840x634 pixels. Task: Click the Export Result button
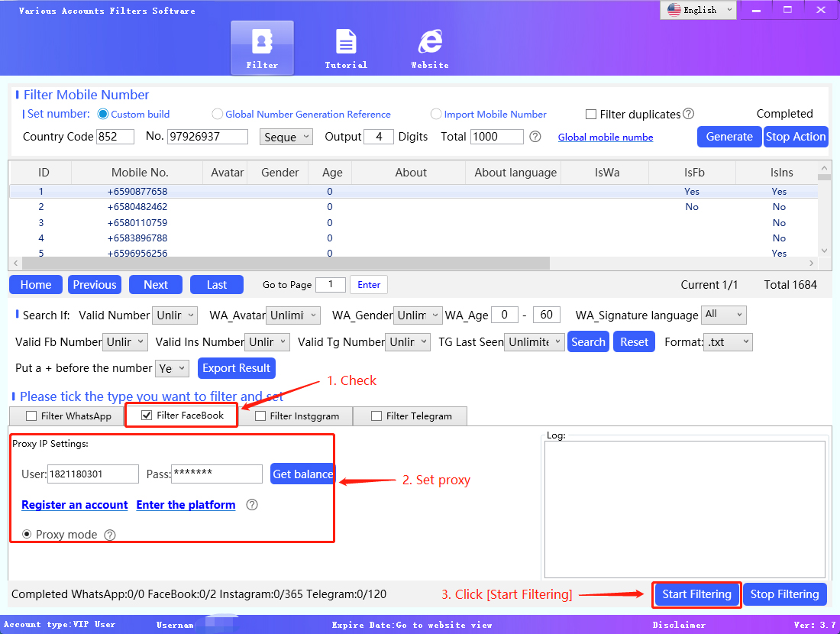[236, 368]
